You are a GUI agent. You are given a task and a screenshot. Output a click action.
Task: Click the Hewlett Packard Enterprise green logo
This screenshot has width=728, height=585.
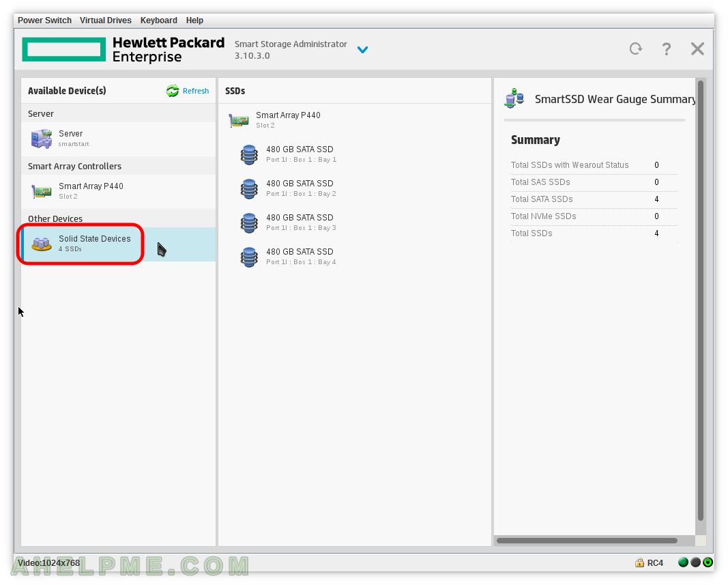64,49
